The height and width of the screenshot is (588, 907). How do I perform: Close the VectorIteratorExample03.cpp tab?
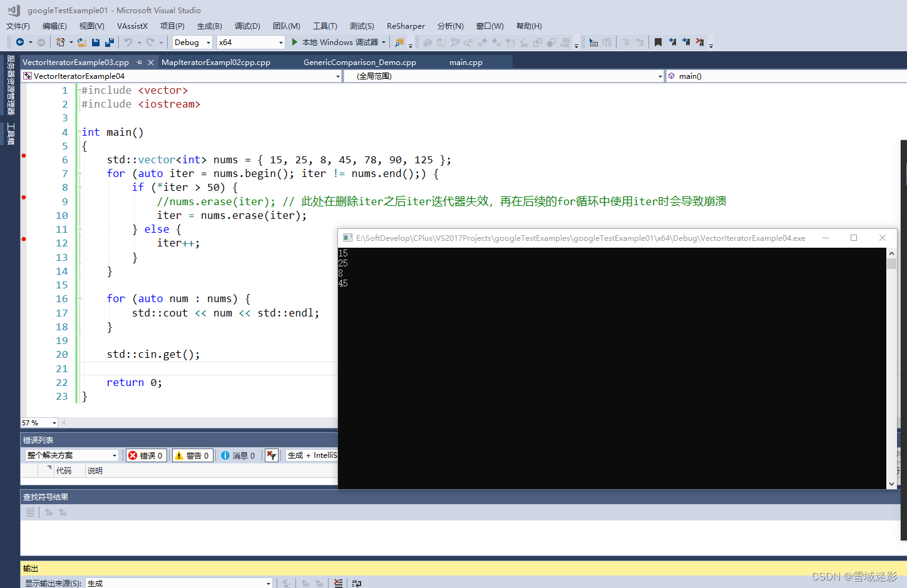click(151, 62)
